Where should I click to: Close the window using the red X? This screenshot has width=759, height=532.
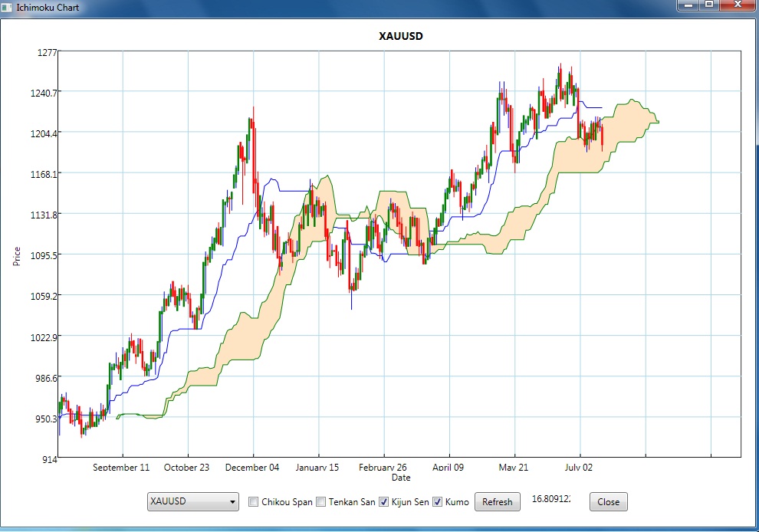(x=738, y=5)
